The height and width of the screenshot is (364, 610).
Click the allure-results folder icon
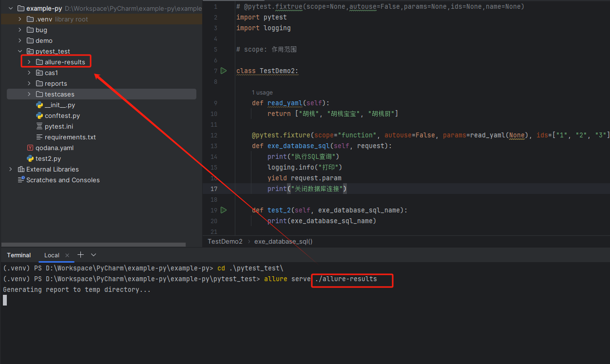point(39,62)
